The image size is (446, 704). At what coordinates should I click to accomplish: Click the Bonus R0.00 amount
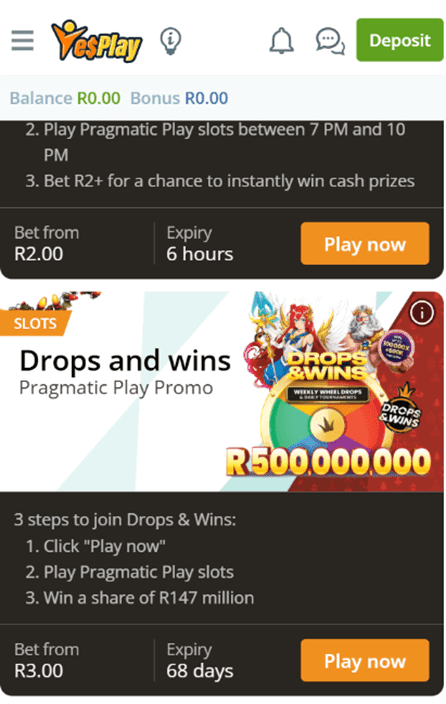click(207, 98)
